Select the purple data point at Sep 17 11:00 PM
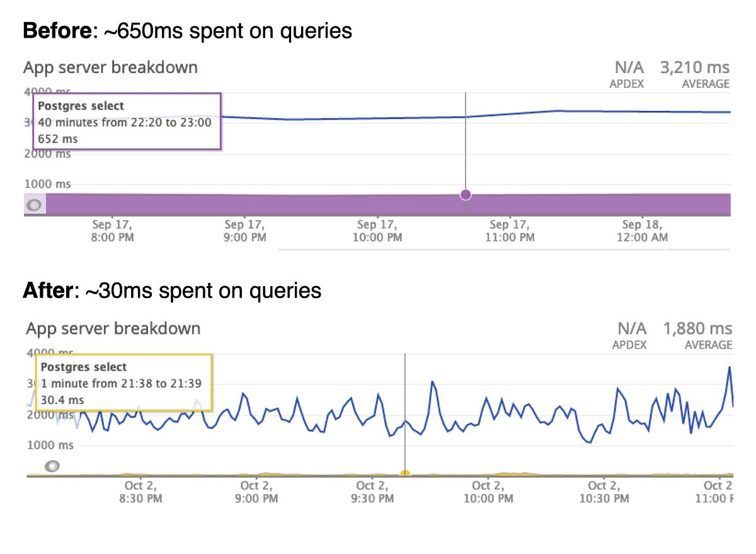756x554 pixels. [466, 194]
